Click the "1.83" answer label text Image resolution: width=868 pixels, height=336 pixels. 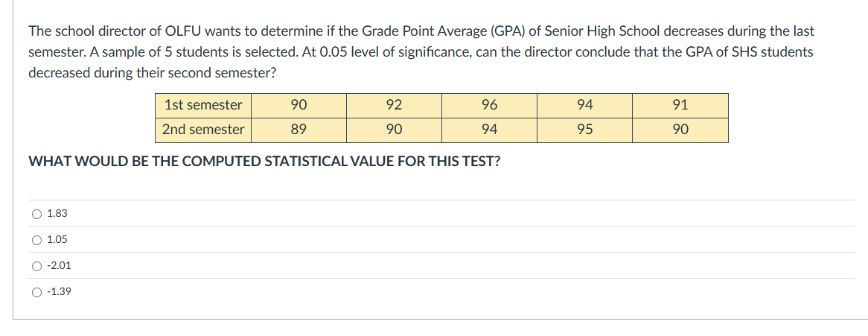[x=57, y=214]
